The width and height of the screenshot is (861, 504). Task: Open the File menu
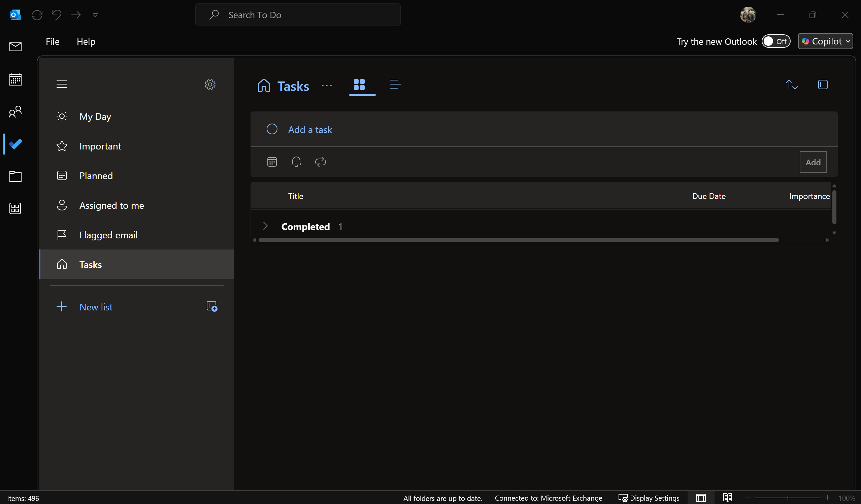52,41
